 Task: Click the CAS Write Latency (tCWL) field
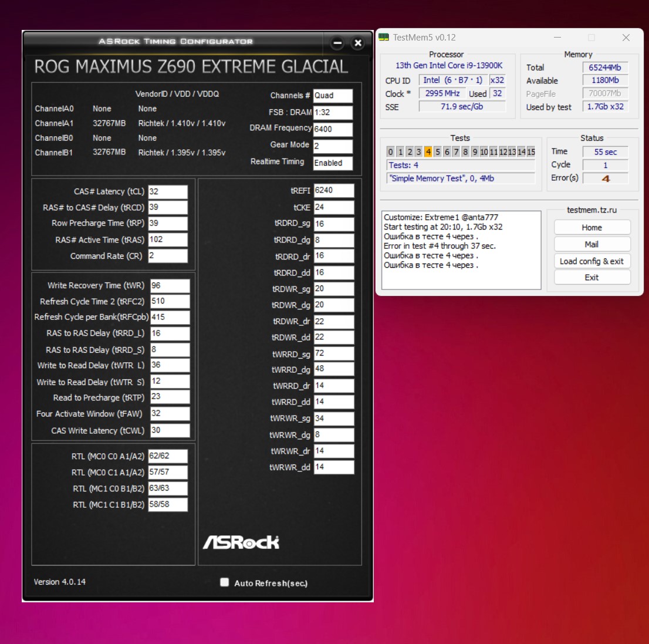(170, 430)
